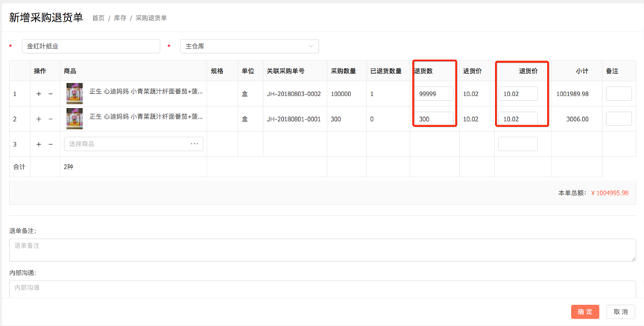Screen dimensions: 644x326
Task: Click the product thumbnail in row 2
Action: tap(75, 119)
